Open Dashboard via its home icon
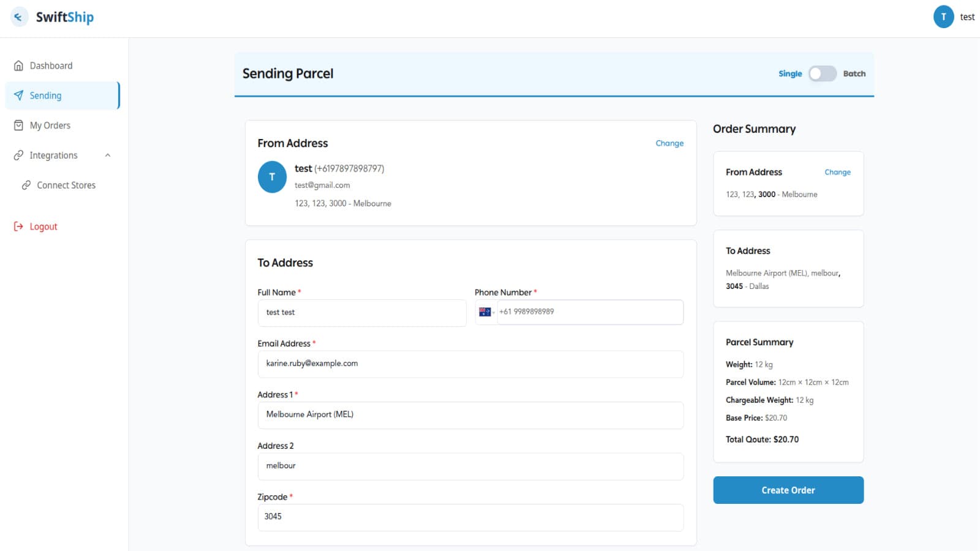 pyautogui.click(x=18, y=66)
